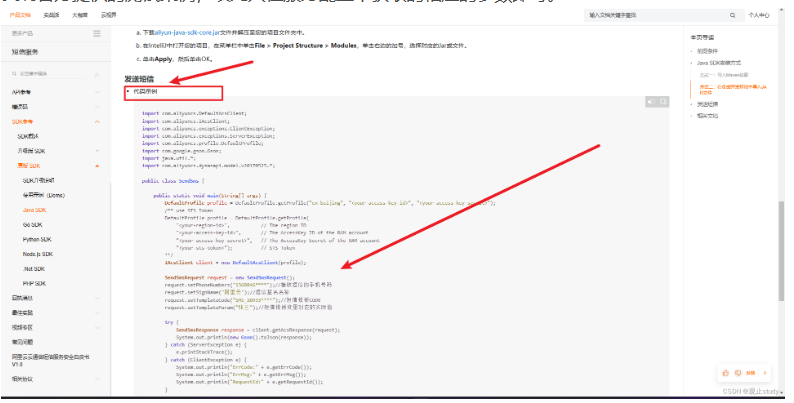The width and height of the screenshot is (794, 403).
Task: Open 常见问题 in the sidebar
Action: click(x=22, y=342)
